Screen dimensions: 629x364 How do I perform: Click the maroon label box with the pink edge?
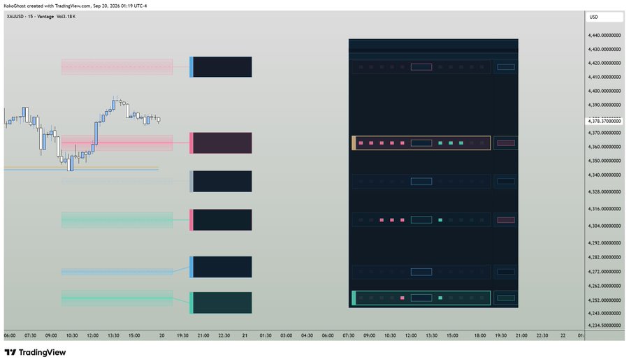[221, 143]
